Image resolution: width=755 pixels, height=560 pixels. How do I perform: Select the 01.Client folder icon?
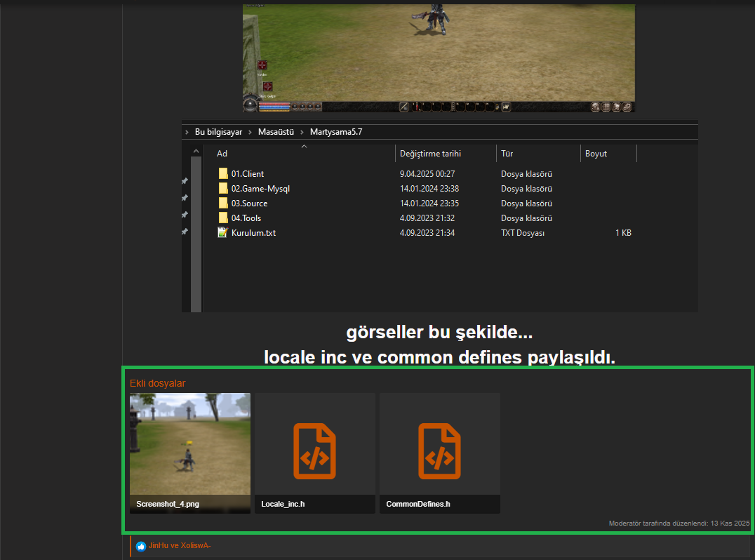pyautogui.click(x=223, y=173)
